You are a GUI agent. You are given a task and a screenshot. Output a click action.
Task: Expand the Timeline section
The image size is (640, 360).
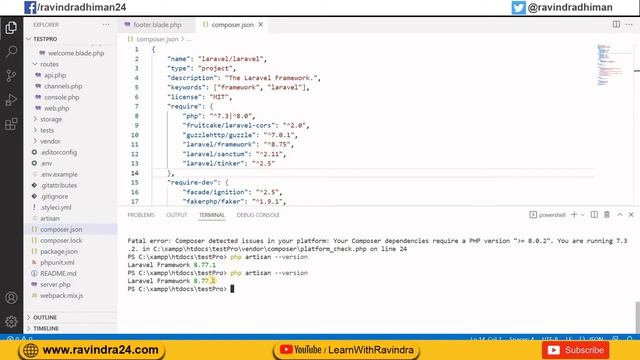(70, 328)
